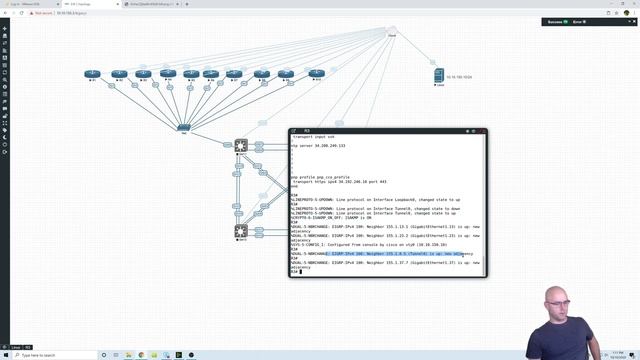Open Cortana circle on taskbar

click(104, 355)
